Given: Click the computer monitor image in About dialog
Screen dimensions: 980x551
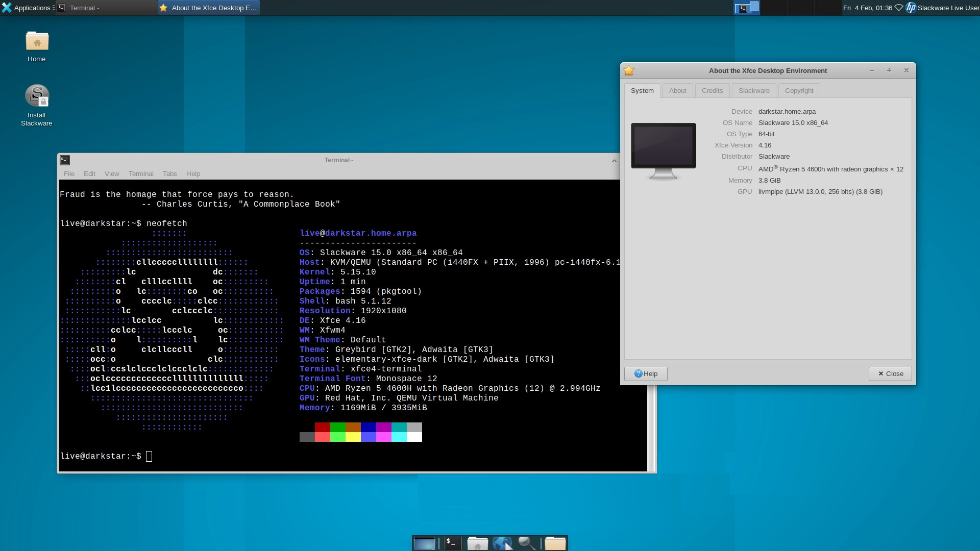Looking at the screenshot, I should 663,151.
